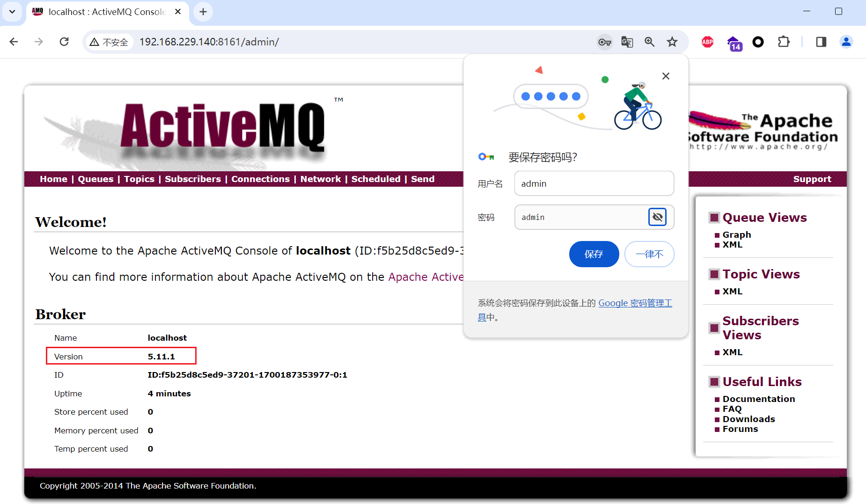Click the address bar URL
The image size is (866, 504).
pyautogui.click(x=209, y=42)
